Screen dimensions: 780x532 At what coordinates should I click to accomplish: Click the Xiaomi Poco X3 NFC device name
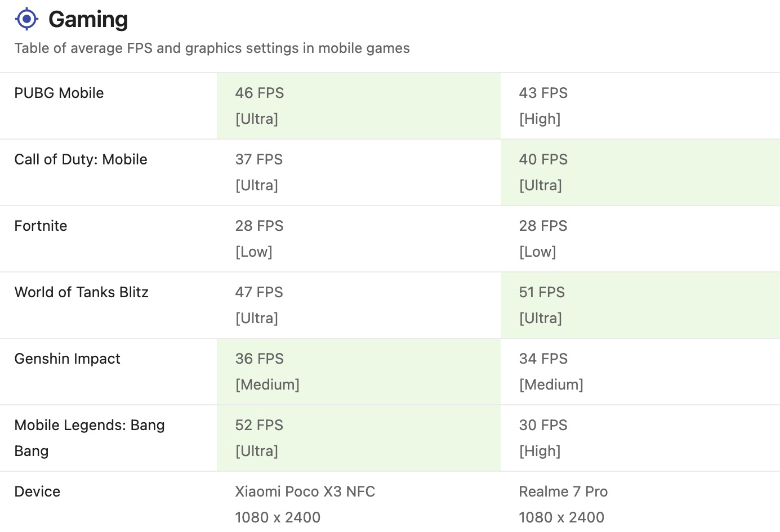coord(305,491)
